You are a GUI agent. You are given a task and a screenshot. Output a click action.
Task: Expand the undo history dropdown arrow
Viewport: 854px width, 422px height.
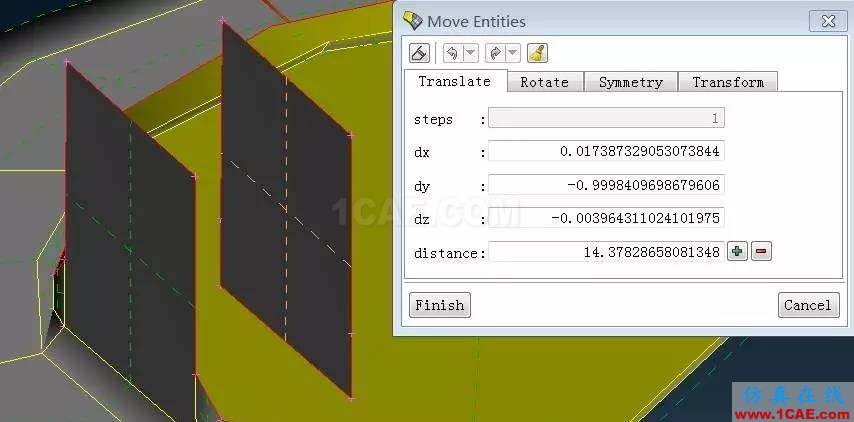(471, 53)
